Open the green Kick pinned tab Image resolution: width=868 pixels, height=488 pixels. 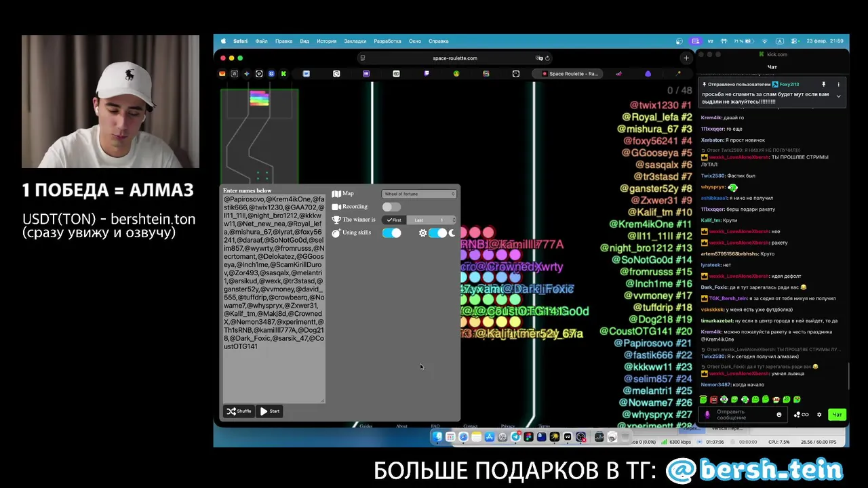283,73
